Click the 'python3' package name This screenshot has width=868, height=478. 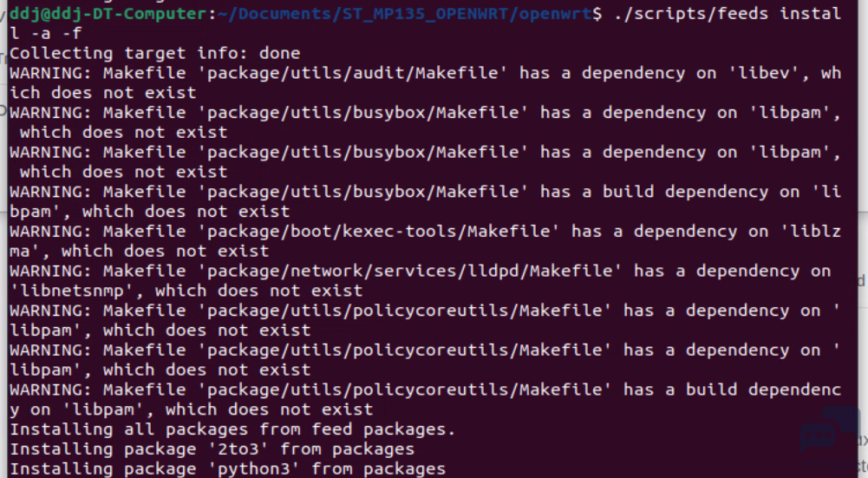tap(253, 469)
